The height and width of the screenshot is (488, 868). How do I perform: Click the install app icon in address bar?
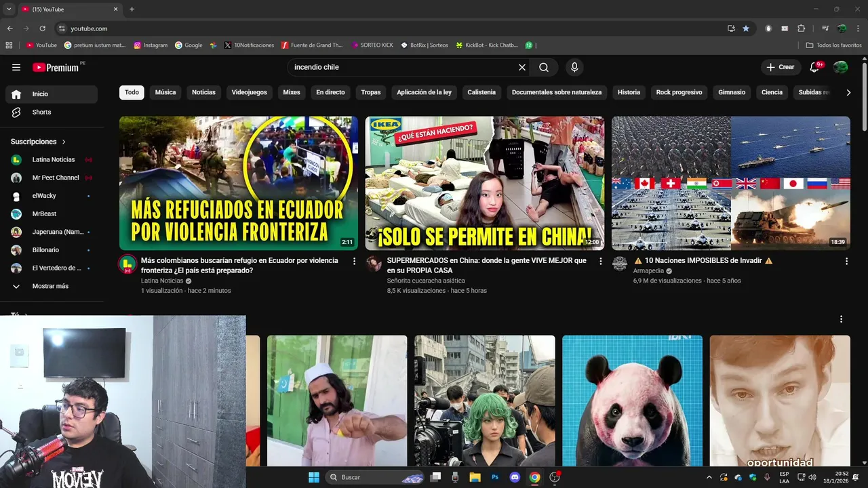point(731,28)
